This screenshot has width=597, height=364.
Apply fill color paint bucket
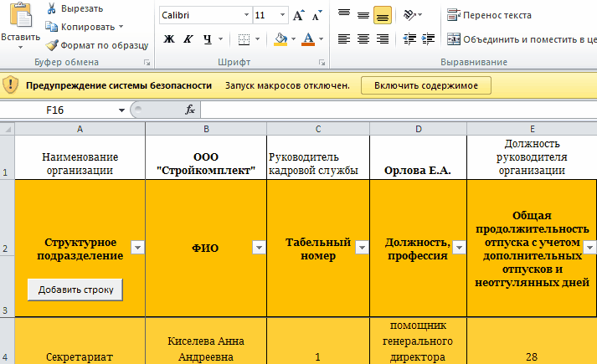coord(280,38)
